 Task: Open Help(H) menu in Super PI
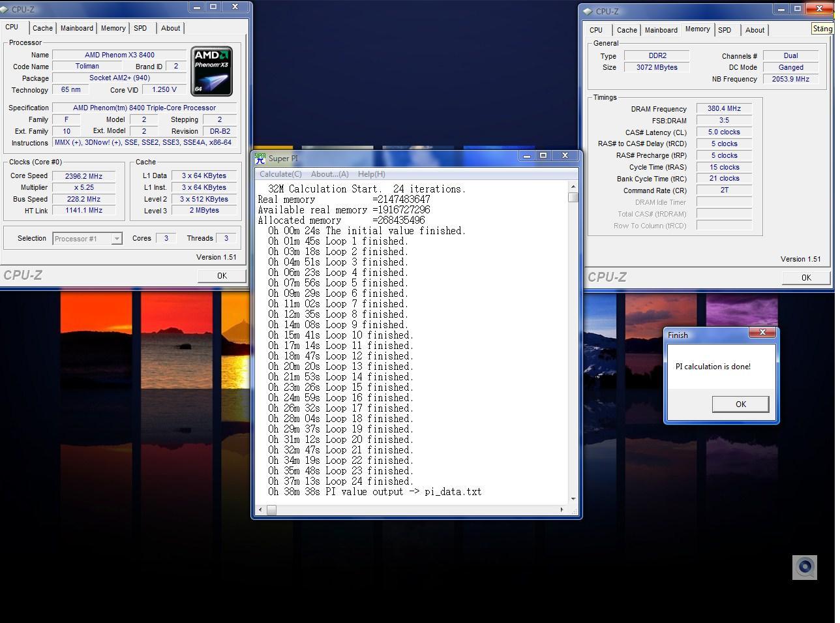[x=372, y=174]
